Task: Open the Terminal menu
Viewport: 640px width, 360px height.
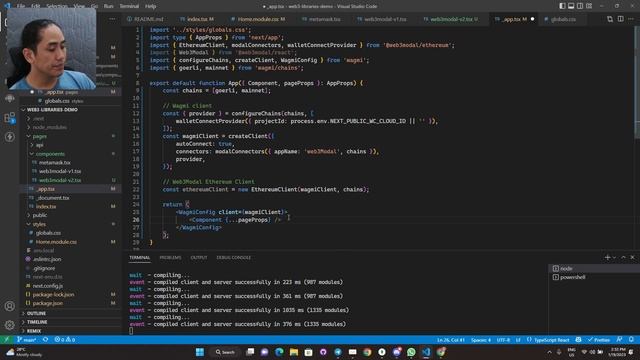Action: coord(129,6)
